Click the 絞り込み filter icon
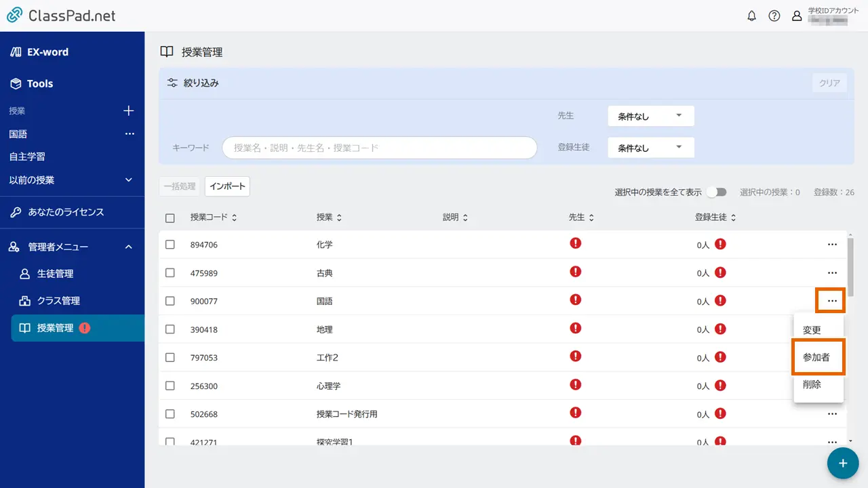Viewport: 868px width, 488px height. 172,82
